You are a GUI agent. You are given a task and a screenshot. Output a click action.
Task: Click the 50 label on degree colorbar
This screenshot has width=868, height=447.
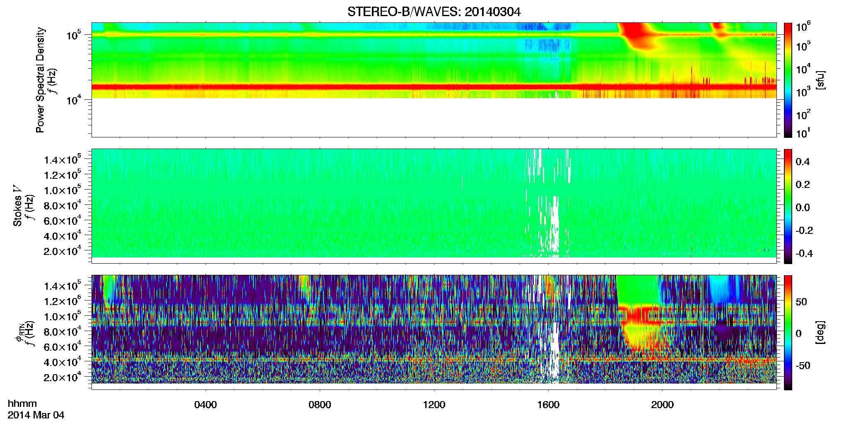801,302
